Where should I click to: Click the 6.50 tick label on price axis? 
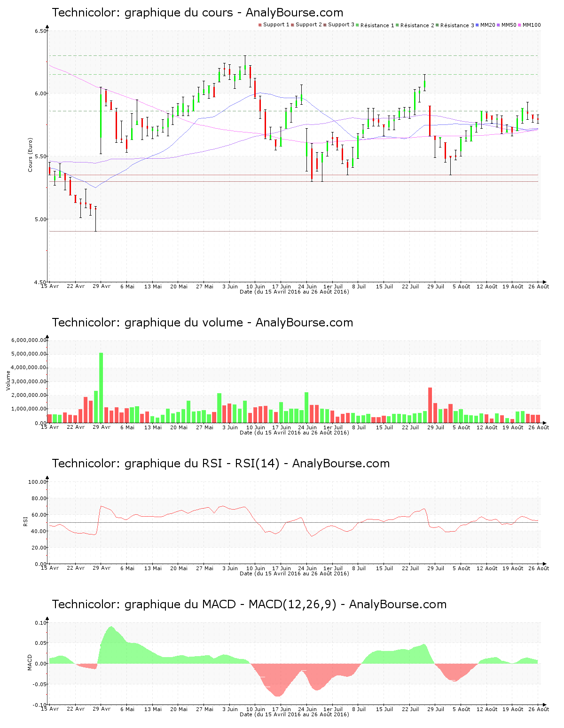pos(40,31)
